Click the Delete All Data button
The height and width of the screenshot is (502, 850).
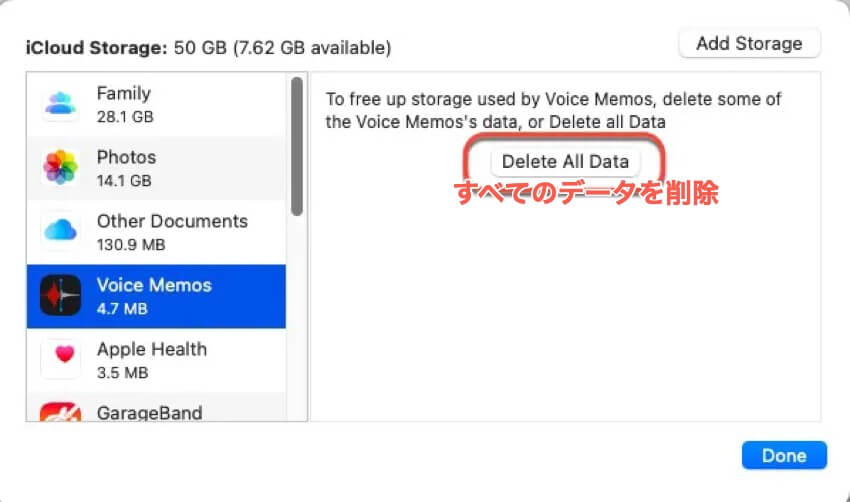pyautogui.click(x=565, y=162)
